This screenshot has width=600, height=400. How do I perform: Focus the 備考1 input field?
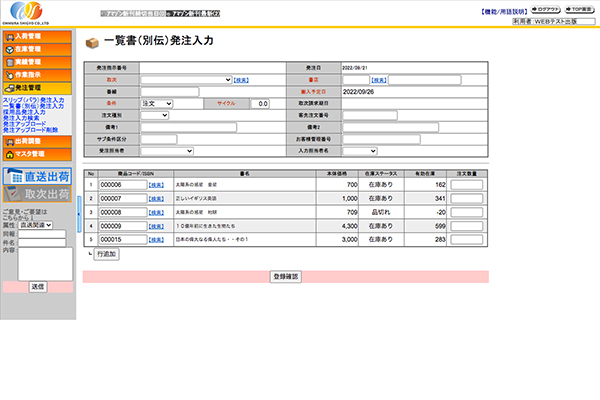pos(189,127)
